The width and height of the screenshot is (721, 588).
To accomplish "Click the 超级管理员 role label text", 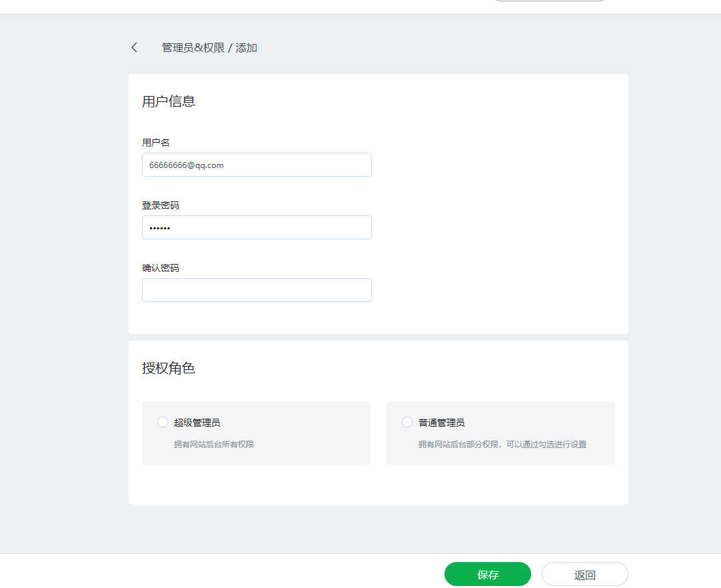I will [197, 423].
